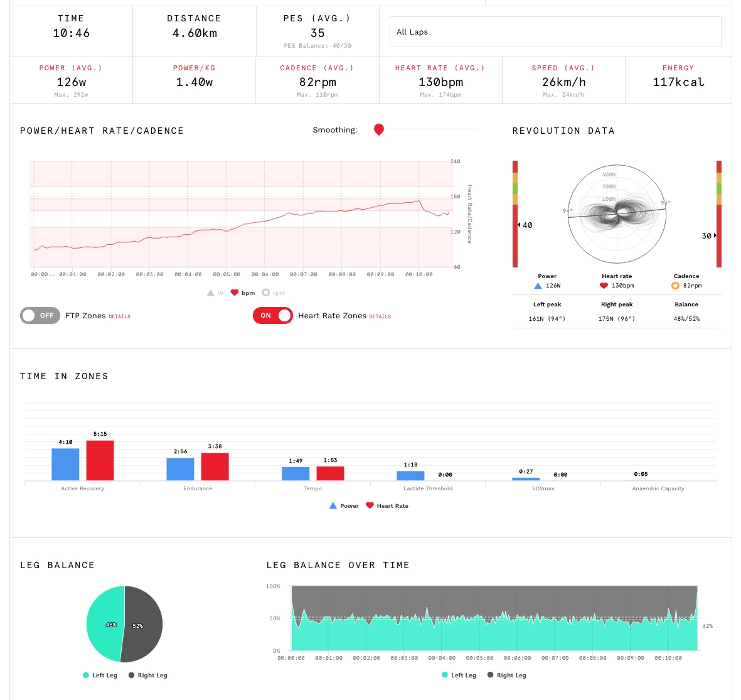Click the Smoothing slider handle
This screenshot has height=700, width=741.
click(x=378, y=129)
